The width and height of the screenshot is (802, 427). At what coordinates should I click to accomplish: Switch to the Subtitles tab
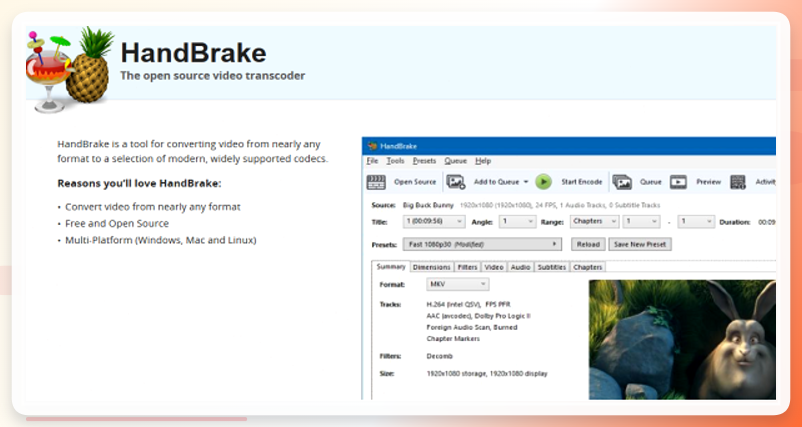(x=551, y=267)
